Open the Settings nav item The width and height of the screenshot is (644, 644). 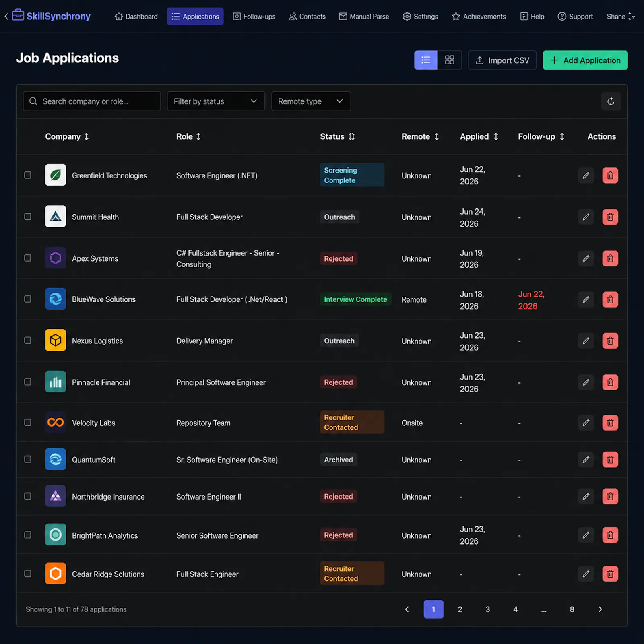point(420,17)
